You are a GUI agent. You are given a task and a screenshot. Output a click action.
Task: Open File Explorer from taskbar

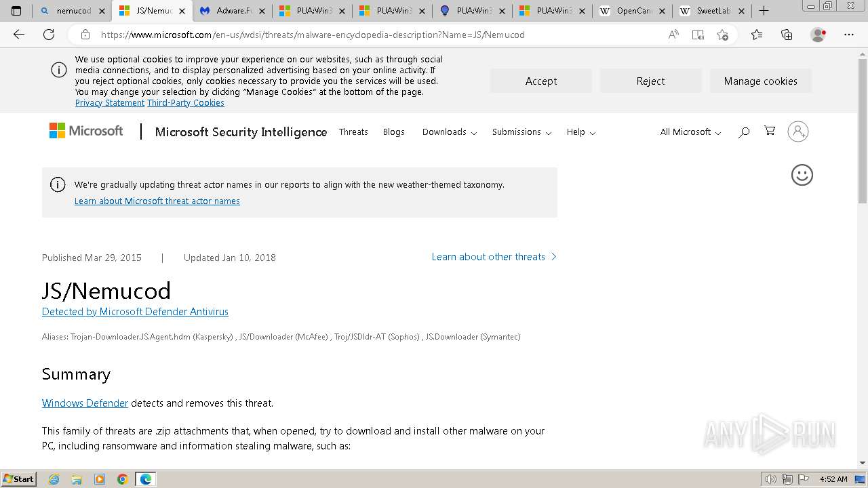point(77,479)
